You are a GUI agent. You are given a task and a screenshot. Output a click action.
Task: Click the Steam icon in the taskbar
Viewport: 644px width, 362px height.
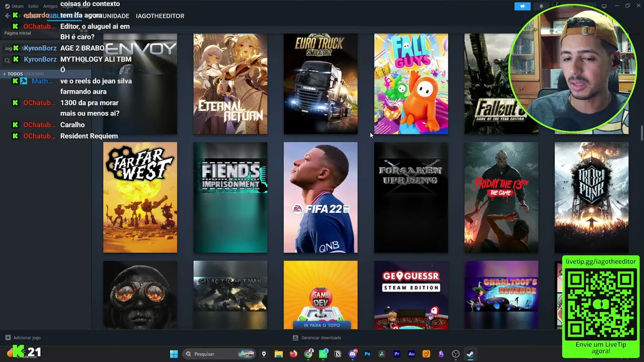pos(470,354)
